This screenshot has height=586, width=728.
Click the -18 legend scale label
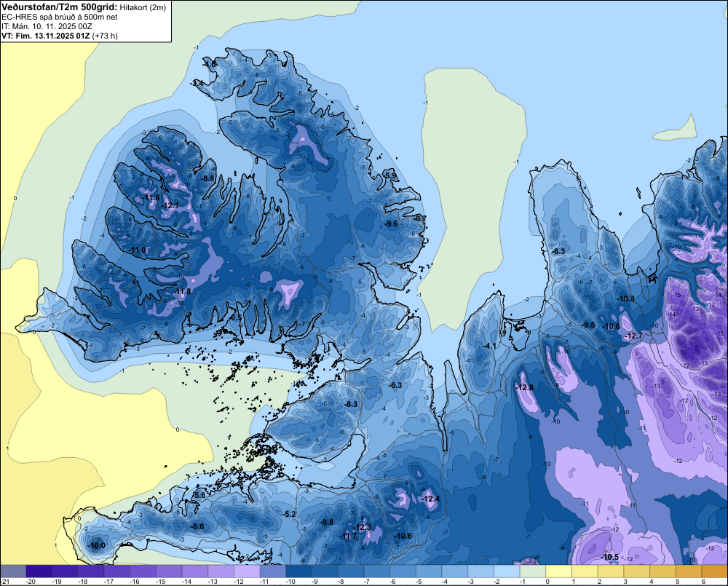click(x=83, y=582)
